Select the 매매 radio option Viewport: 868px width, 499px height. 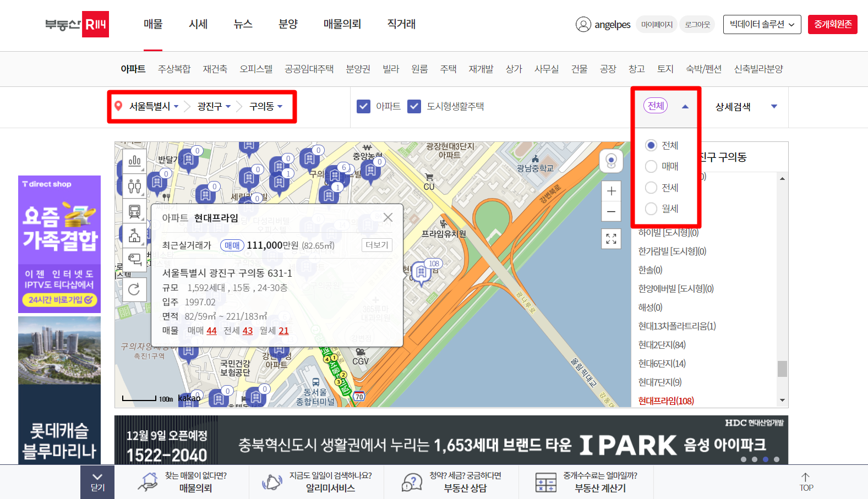(x=651, y=166)
